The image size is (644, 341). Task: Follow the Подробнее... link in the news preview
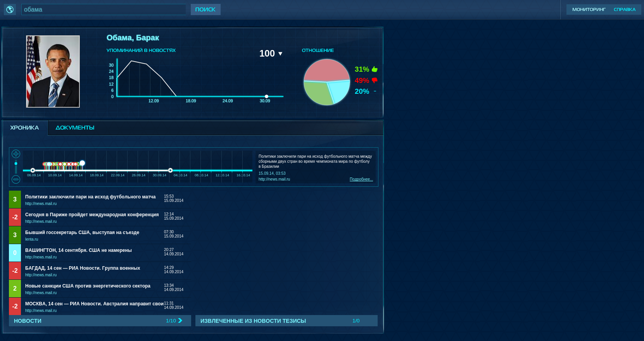pyautogui.click(x=361, y=179)
